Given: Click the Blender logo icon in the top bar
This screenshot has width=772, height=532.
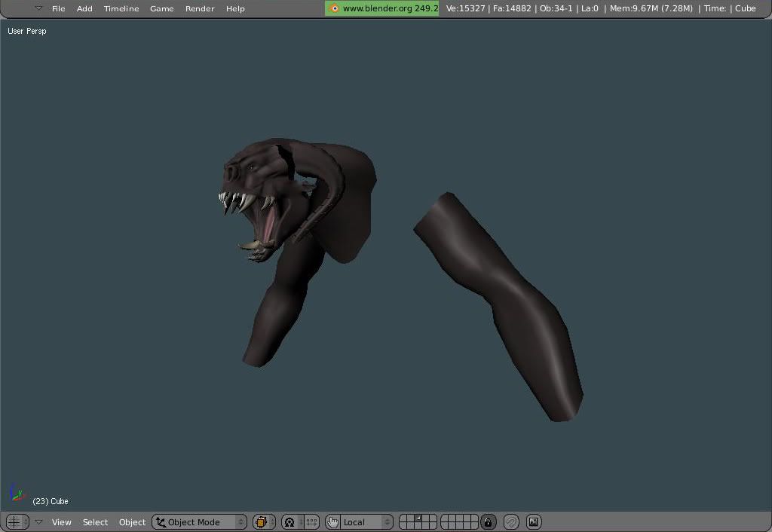Looking at the screenshot, I should [334, 8].
